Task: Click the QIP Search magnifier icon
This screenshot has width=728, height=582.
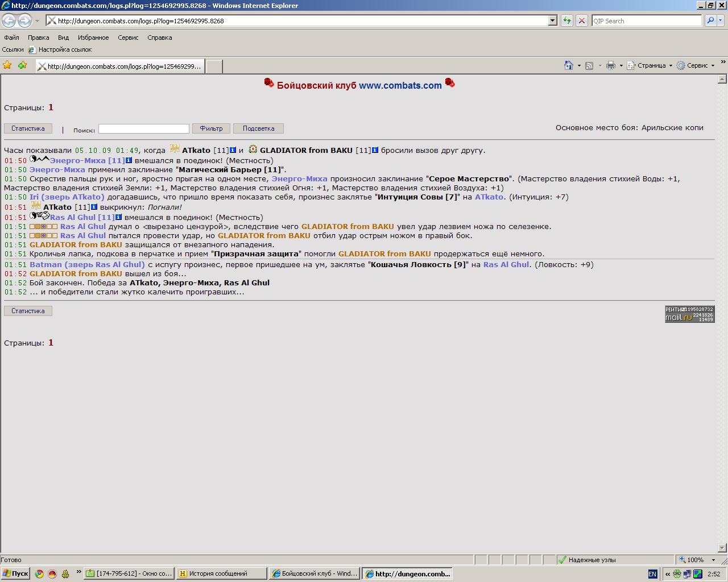Action: pos(710,20)
